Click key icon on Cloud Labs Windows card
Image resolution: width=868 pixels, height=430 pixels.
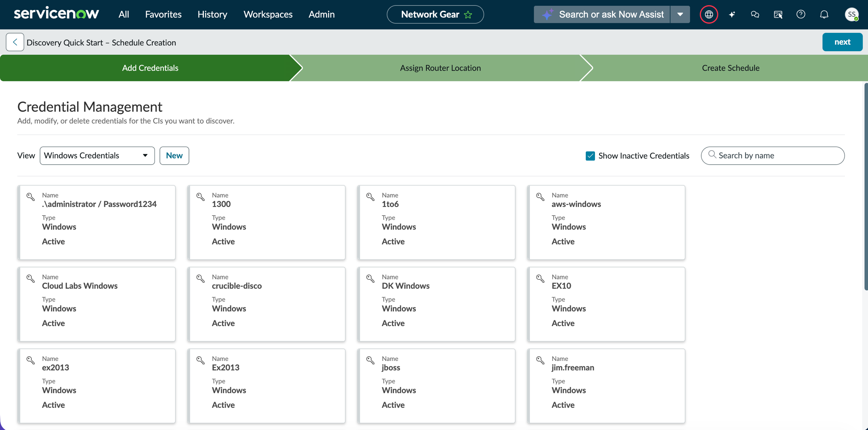(x=30, y=278)
